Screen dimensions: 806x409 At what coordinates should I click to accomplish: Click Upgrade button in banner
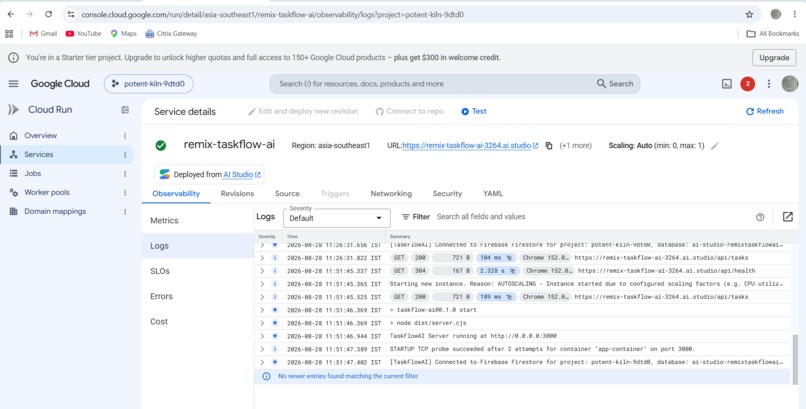click(x=774, y=58)
